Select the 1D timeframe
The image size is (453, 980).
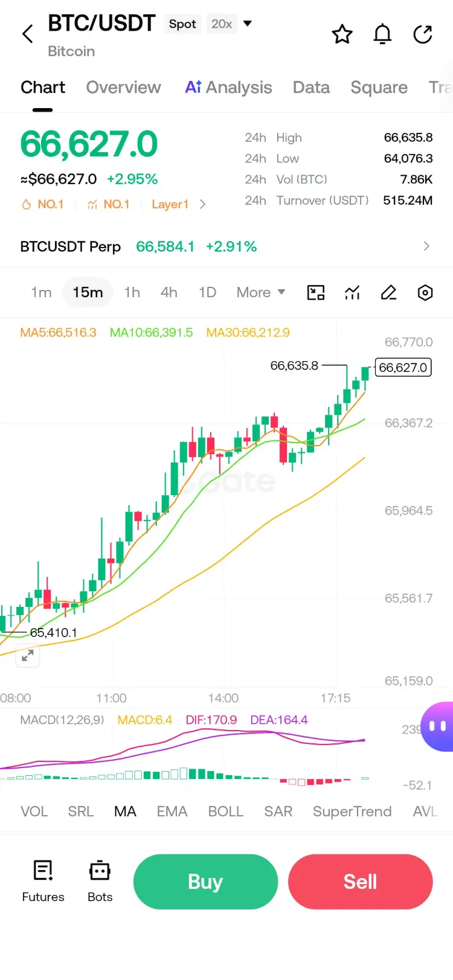[207, 293]
